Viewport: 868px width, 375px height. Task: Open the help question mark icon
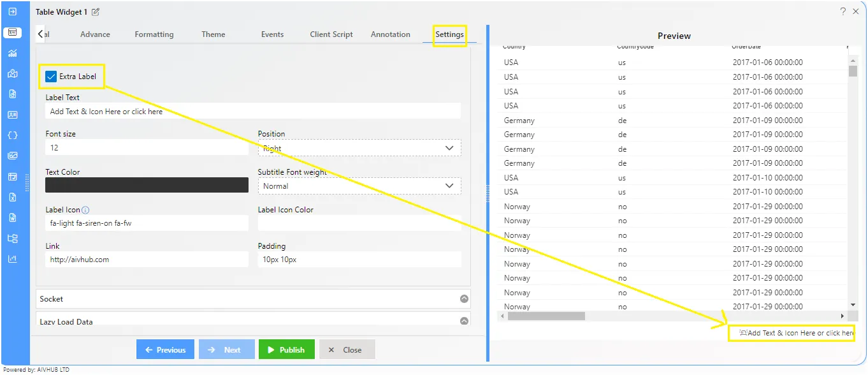coord(843,11)
